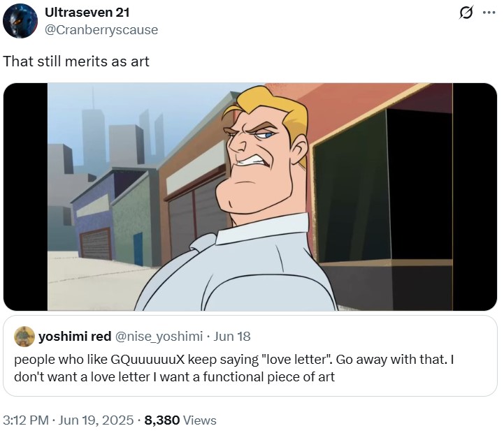Click the Views label beside the count

coord(200,420)
